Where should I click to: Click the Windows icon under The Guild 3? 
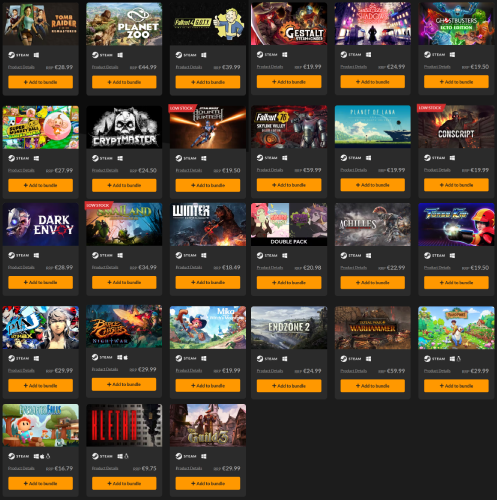click(204, 456)
